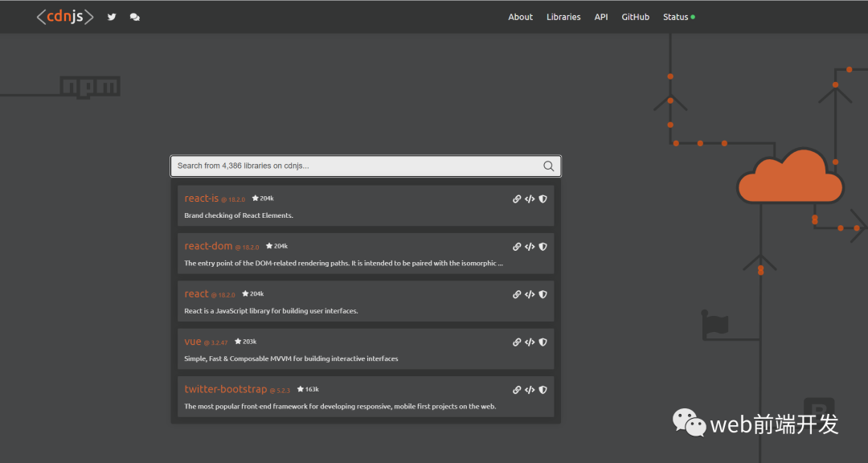Copy script tag icon for react
Image resolution: width=868 pixels, height=463 pixels.
point(530,294)
